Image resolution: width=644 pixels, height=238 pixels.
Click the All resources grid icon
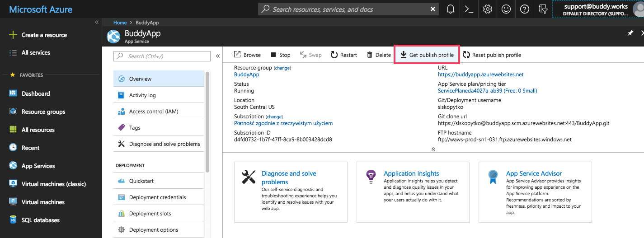point(13,130)
